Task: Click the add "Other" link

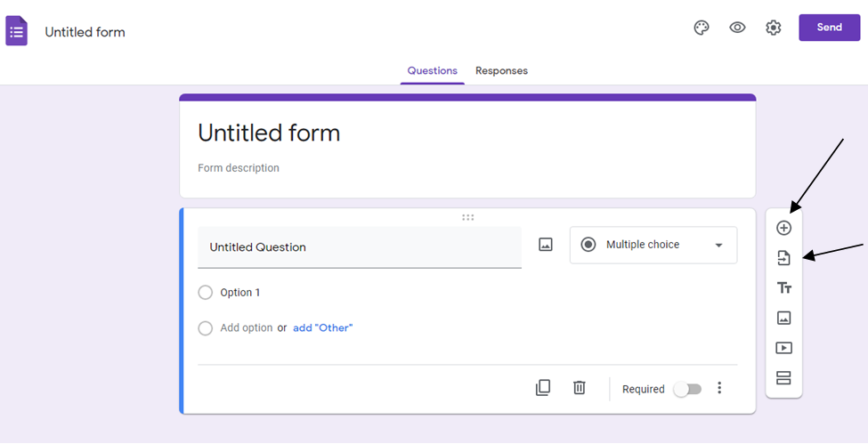Action: click(323, 327)
